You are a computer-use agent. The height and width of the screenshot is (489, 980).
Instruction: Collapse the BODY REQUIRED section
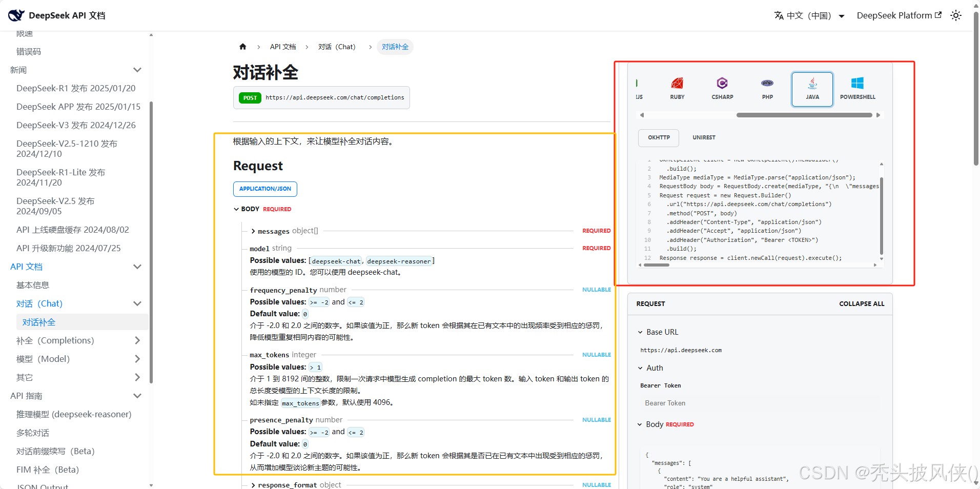[262, 209]
